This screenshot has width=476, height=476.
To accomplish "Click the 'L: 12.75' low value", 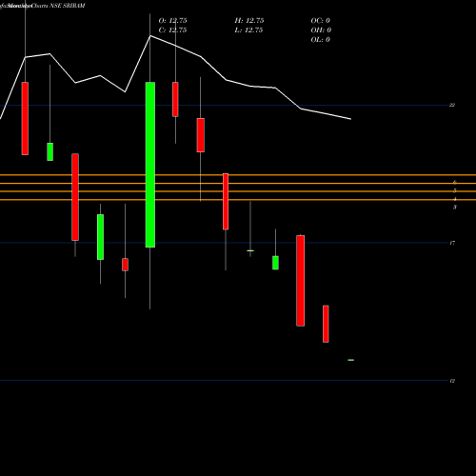I will tap(249, 30).
